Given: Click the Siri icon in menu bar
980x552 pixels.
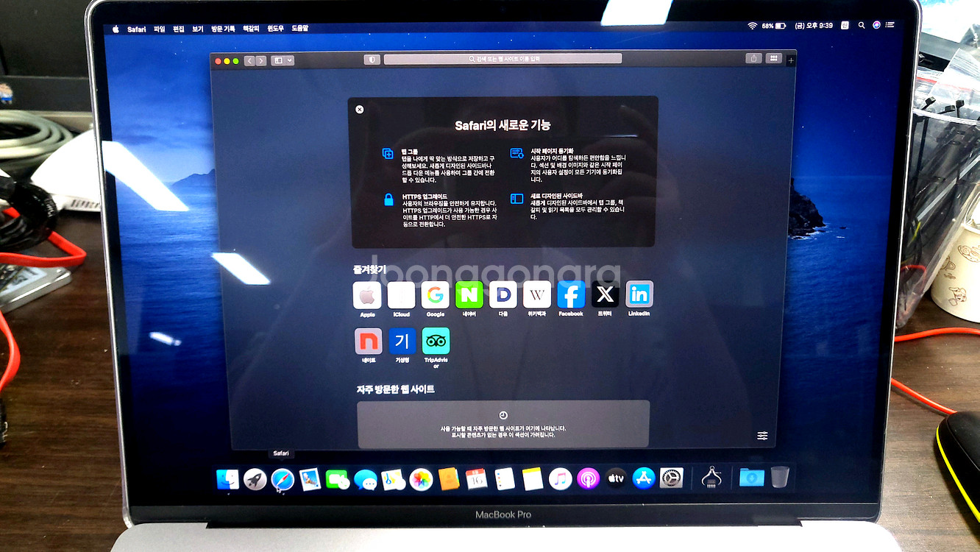Looking at the screenshot, I should tap(876, 25).
